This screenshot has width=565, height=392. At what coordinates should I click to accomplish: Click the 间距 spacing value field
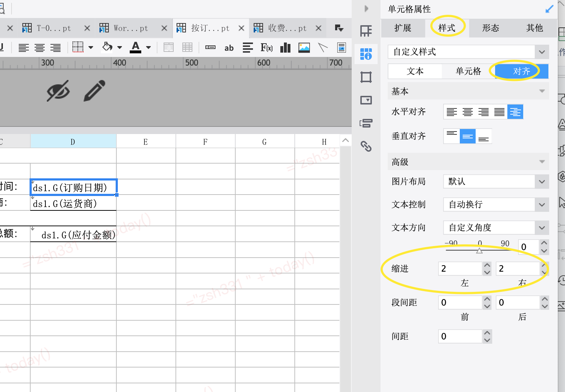(x=460, y=336)
